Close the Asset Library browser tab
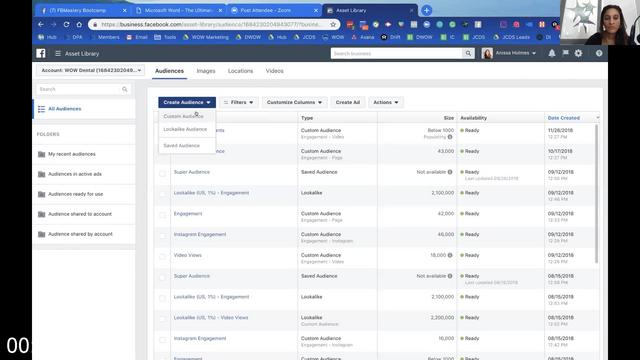Screen dimensions: 640x360 (x=411, y=10)
